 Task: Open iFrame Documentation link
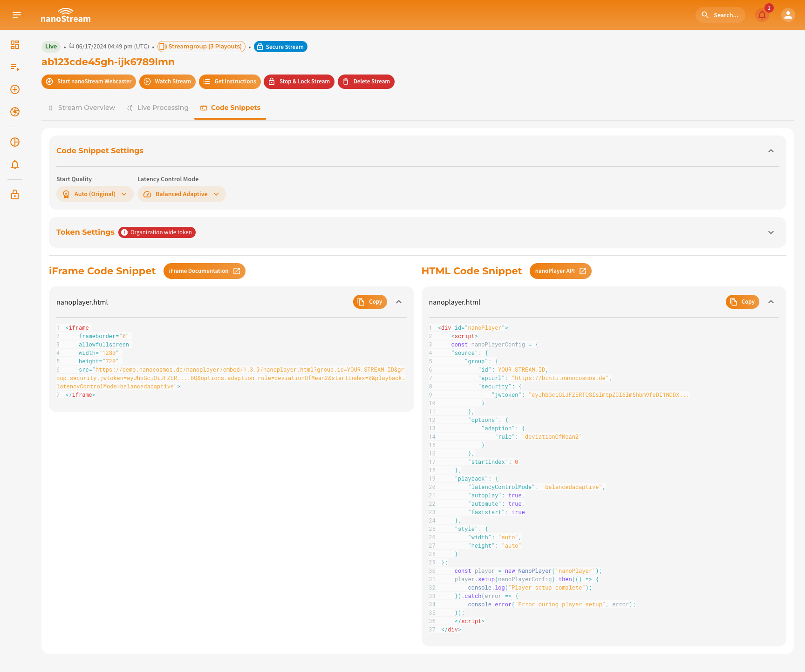click(x=205, y=271)
